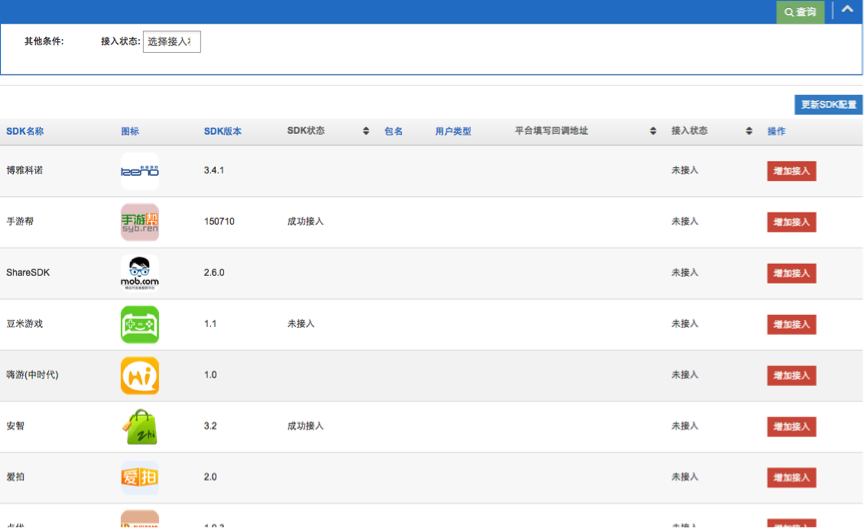Open the 接入状态 selection dropdown
865x528 pixels.
click(x=172, y=42)
